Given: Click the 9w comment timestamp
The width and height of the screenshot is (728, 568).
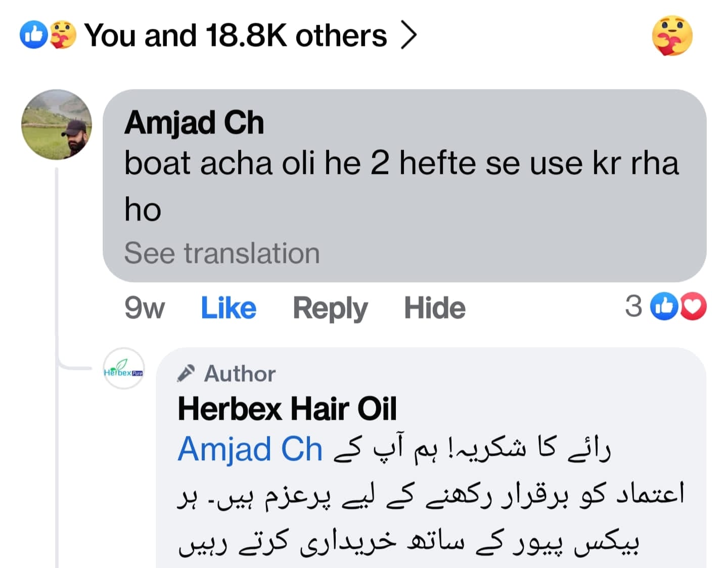Looking at the screenshot, I should (x=144, y=308).
